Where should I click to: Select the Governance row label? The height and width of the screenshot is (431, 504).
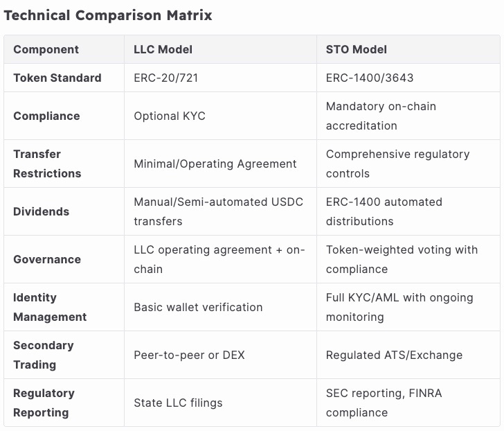[47, 259]
